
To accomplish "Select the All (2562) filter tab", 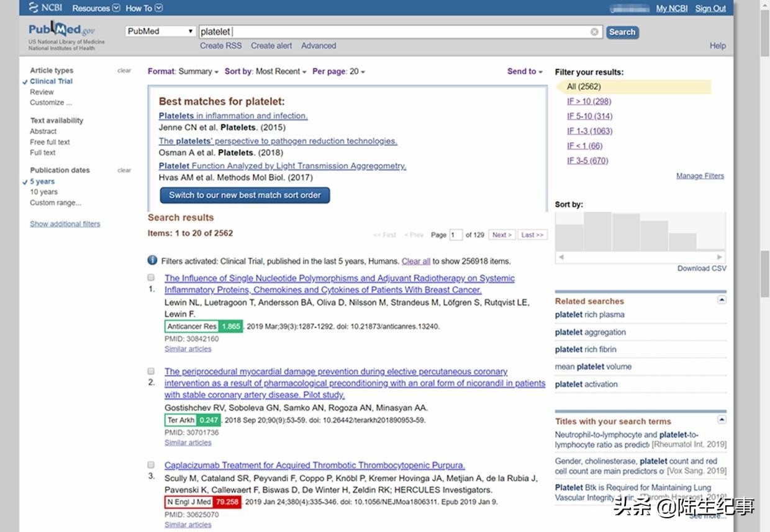I will (x=633, y=87).
